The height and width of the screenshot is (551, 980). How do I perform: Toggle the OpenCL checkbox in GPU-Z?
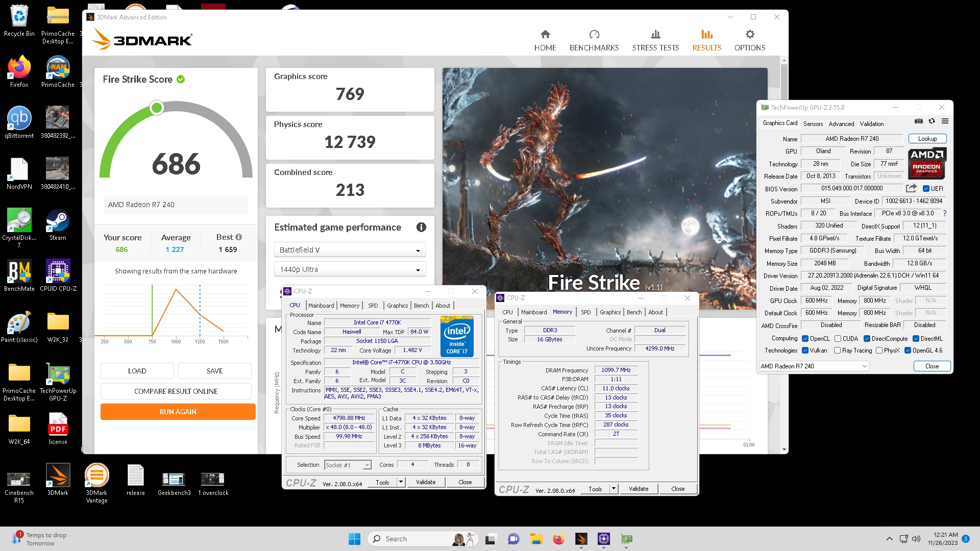(805, 339)
